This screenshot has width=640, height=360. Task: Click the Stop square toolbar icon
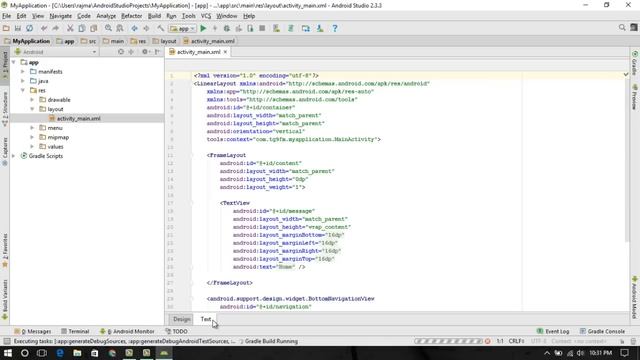(262, 28)
